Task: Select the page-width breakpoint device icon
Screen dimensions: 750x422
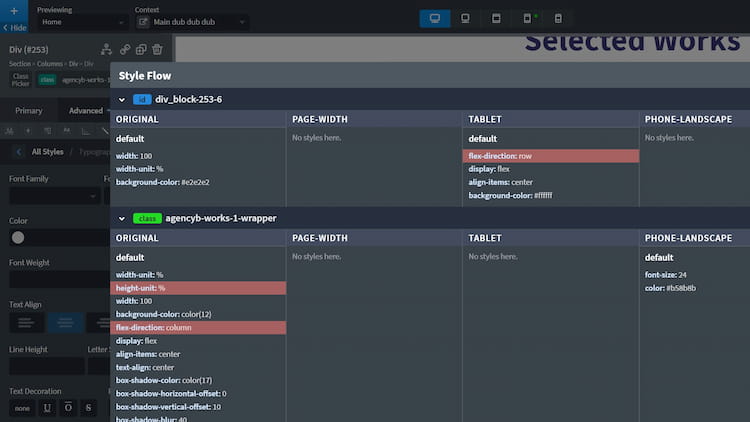Action: click(x=465, y=19)
